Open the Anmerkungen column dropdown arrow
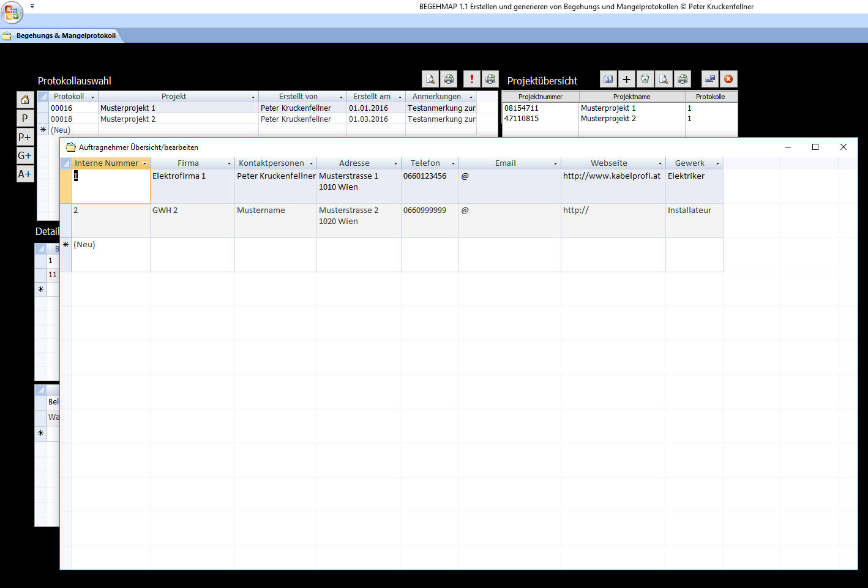 (471, 97)
